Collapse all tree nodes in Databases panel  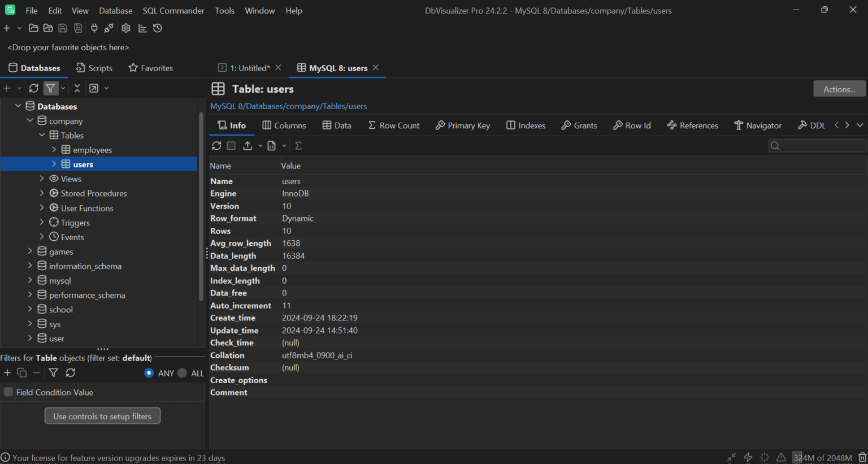pos(77,88)
